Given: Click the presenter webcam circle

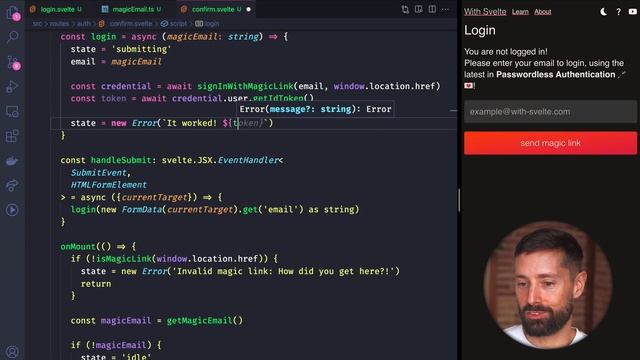Looking at the screenshot, I should tap(548, 284).
